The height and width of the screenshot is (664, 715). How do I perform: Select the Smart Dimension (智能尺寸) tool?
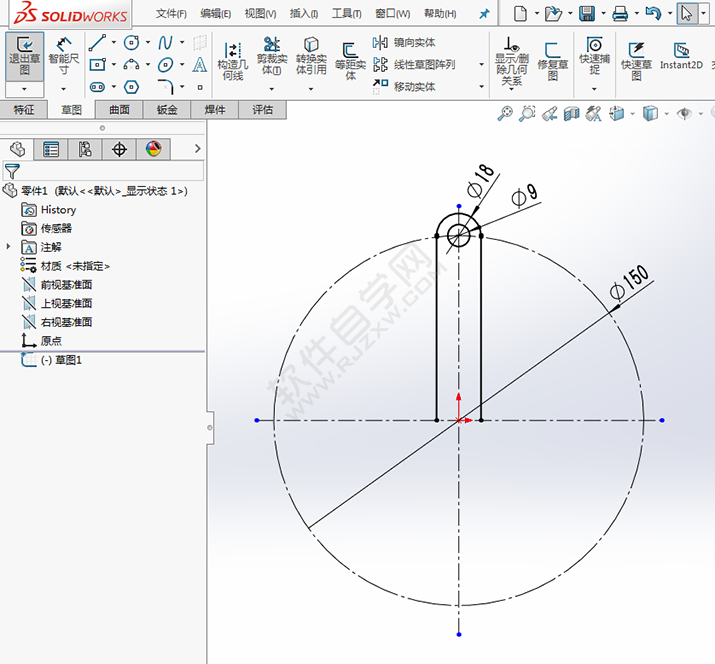63,57
